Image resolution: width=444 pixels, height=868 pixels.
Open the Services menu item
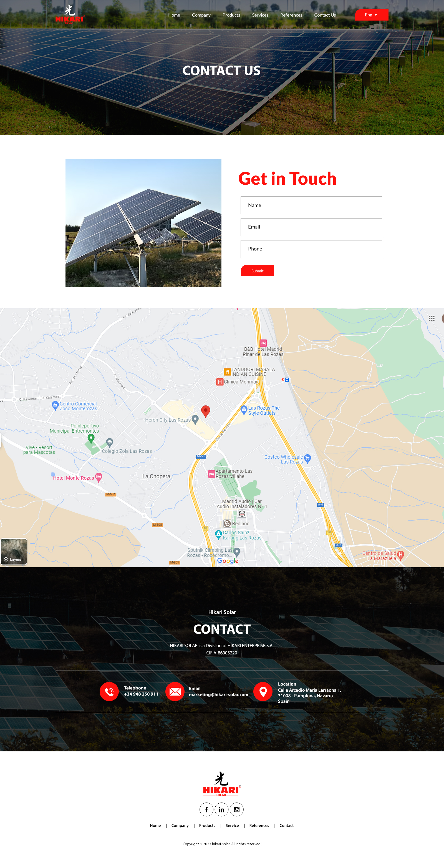tap(260, 15)
